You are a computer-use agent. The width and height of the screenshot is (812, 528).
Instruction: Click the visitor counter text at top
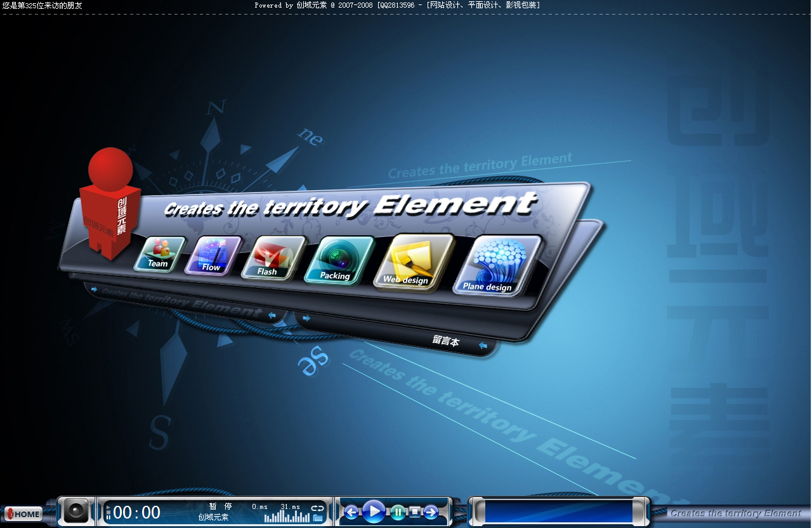(43, 5)
